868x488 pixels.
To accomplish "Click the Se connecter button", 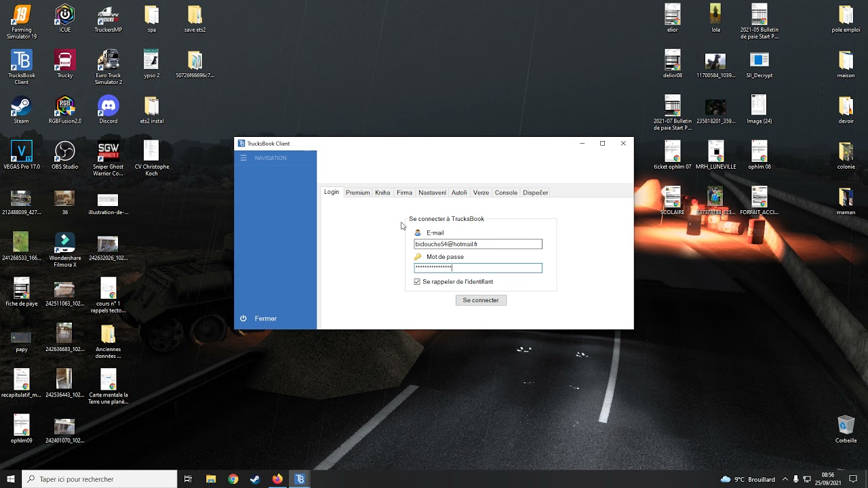I will point(481,300).
